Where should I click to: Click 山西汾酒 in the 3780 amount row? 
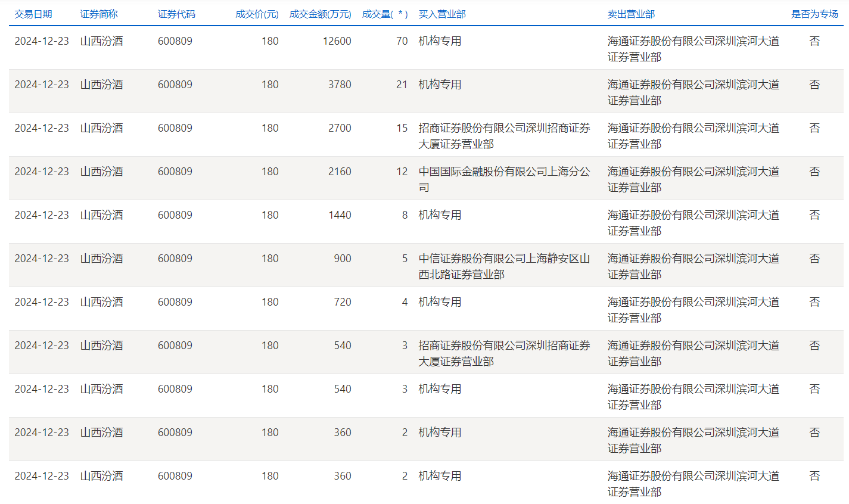pyautogui.click(x=102, y=85)
